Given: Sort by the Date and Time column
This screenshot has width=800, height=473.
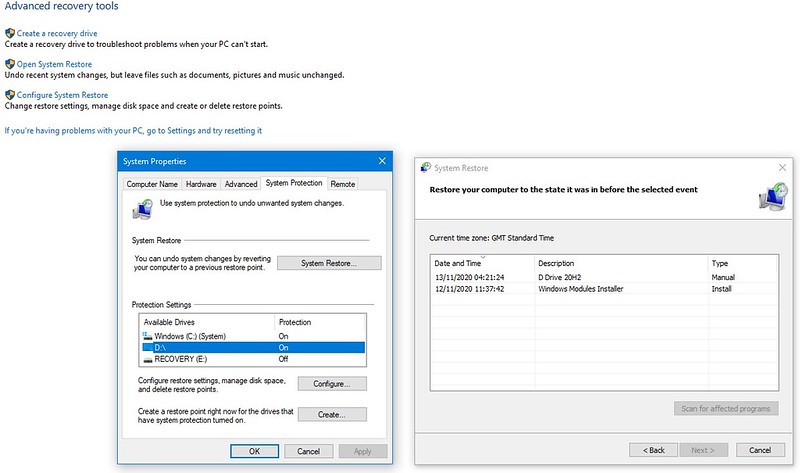Looking at the screenshot, I should 482,263.
